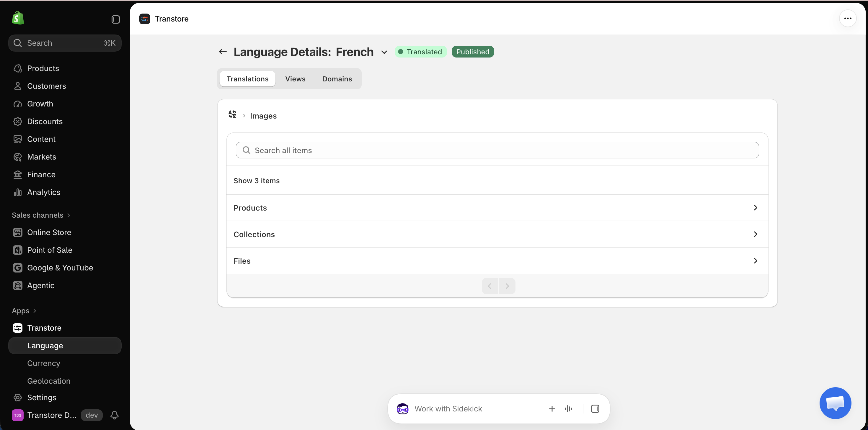Open the Files row
This screenshot has height=430, width=868.
pyautogui.click(x=497, y=261)
